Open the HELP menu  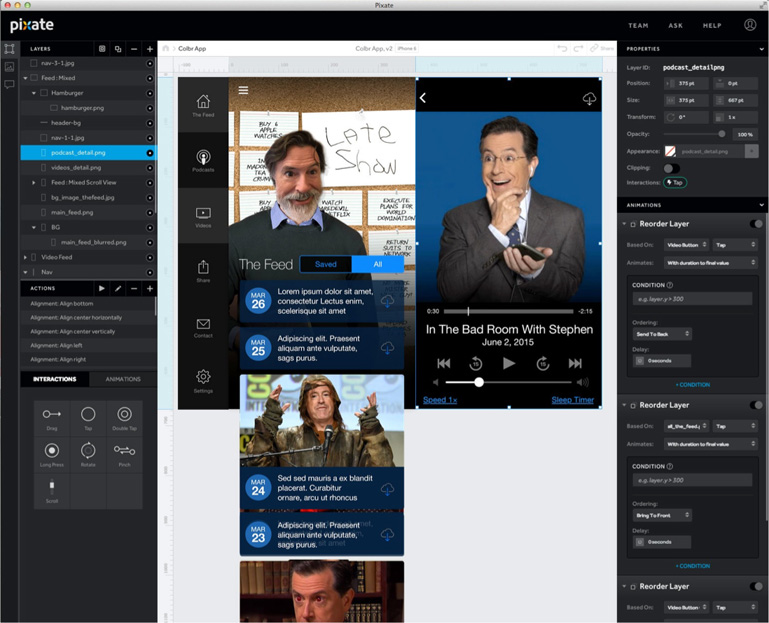coord(712,26)
